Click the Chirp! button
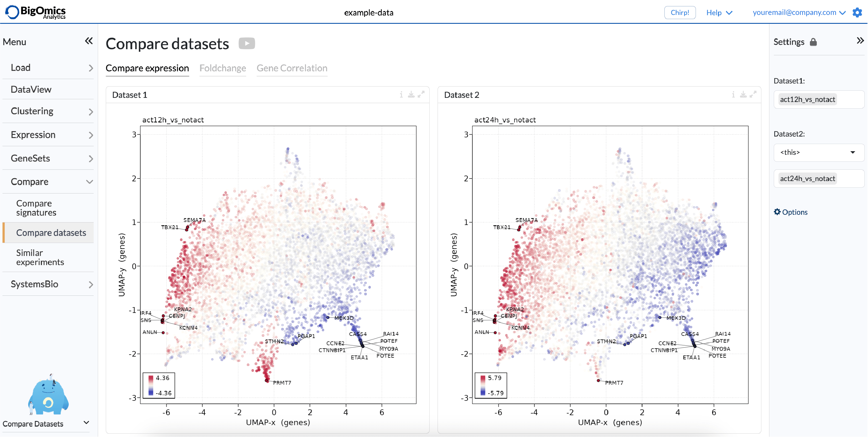This screenshot has width=868, height=437. pyautogui.click(x=680, y=12)
